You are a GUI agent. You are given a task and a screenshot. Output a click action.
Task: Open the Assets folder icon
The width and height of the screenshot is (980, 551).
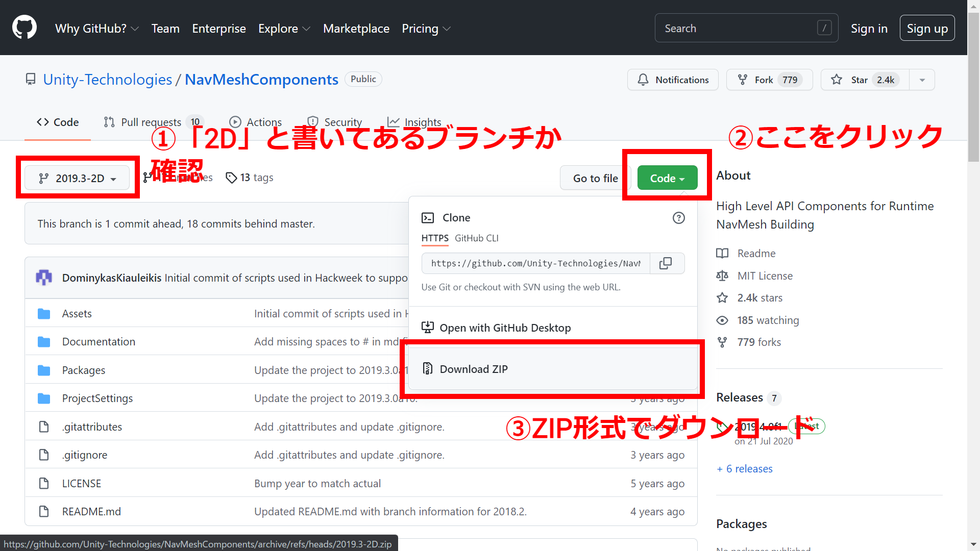pyautogui.click(x=44, y=313)
